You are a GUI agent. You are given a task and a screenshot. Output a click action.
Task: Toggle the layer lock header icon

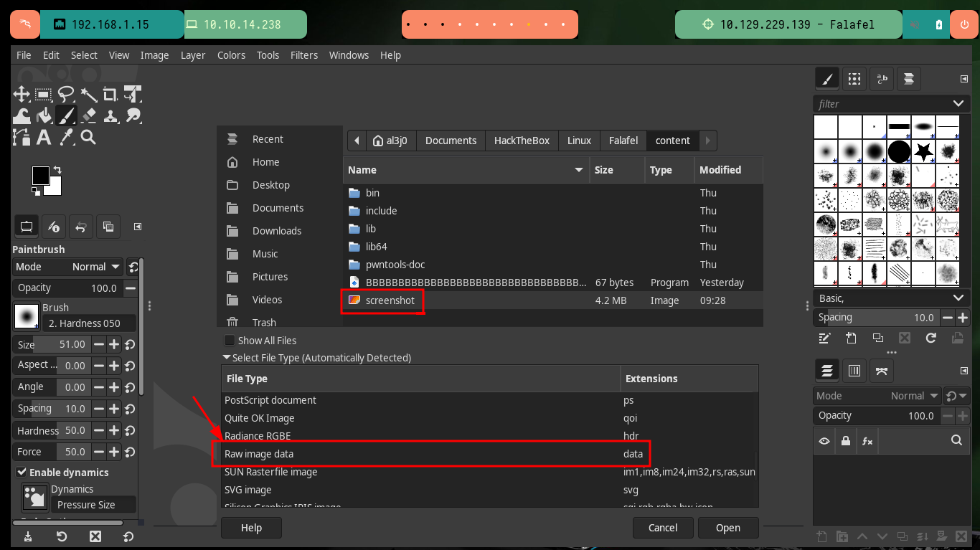pyautogui.click(x=846, y=441)
